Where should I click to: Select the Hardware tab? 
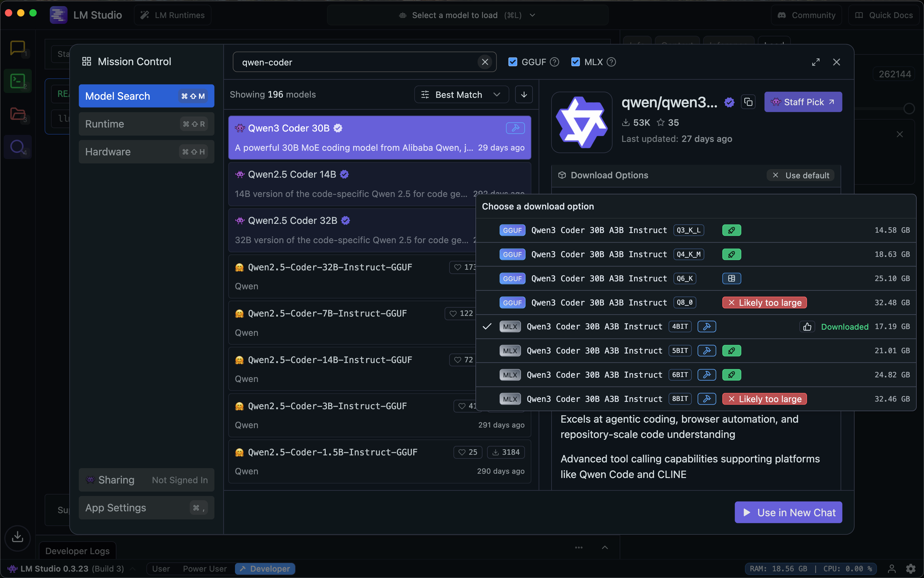(146, 152)
